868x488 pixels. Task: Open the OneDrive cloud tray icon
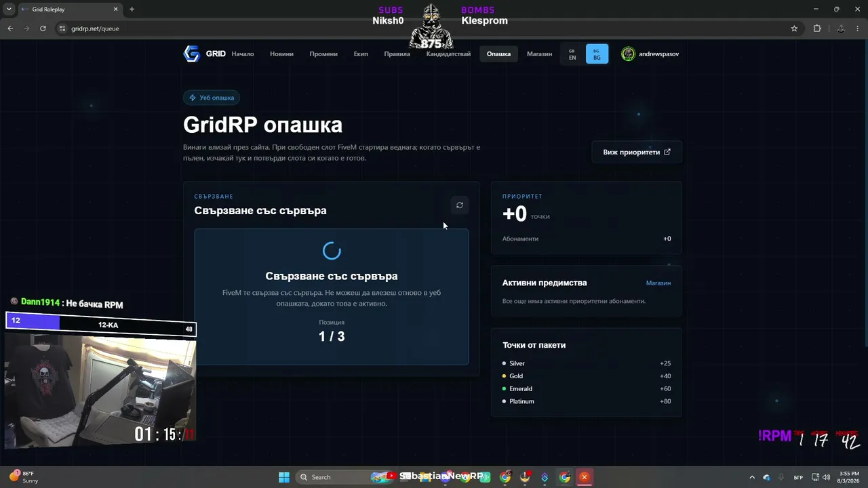click(766, 477)
